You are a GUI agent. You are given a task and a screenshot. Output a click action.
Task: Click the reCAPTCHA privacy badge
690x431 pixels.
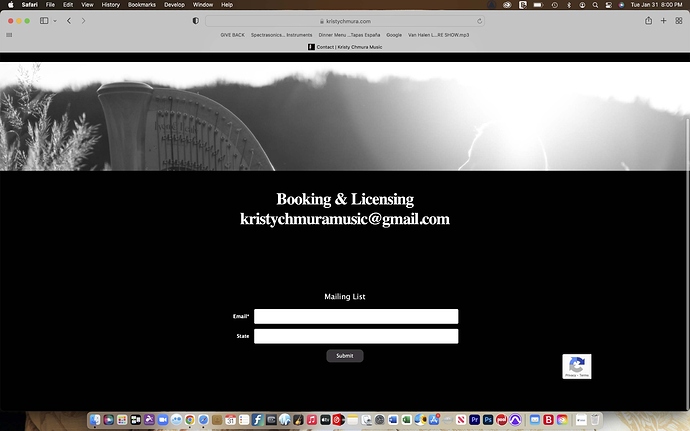[x=577, y=366]
